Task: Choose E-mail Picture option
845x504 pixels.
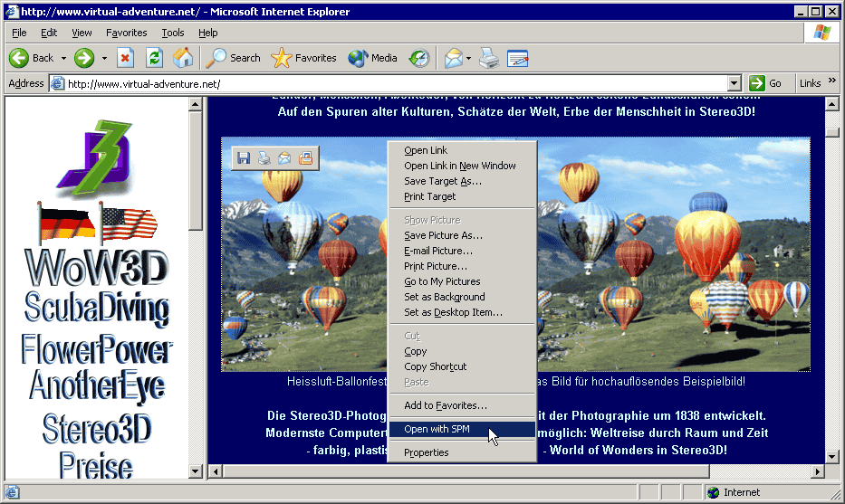Action: click(463, 251)
